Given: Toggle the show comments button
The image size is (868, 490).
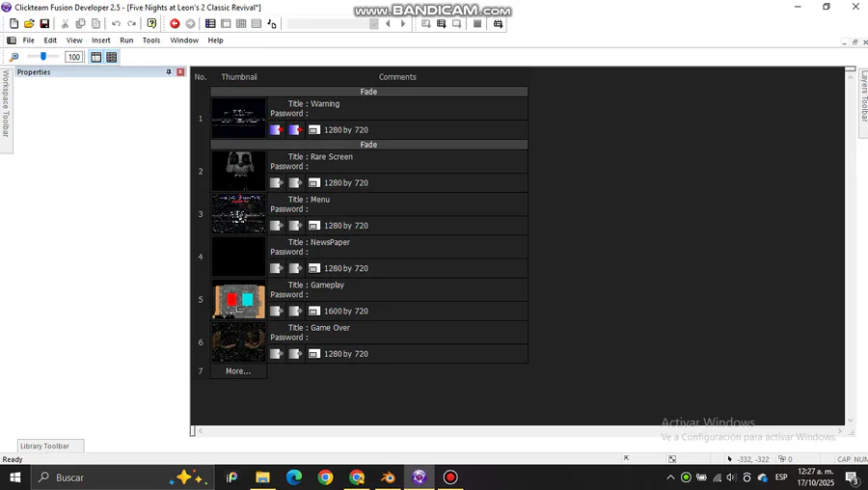Looking at the screenshot, I should click(111, 57).
